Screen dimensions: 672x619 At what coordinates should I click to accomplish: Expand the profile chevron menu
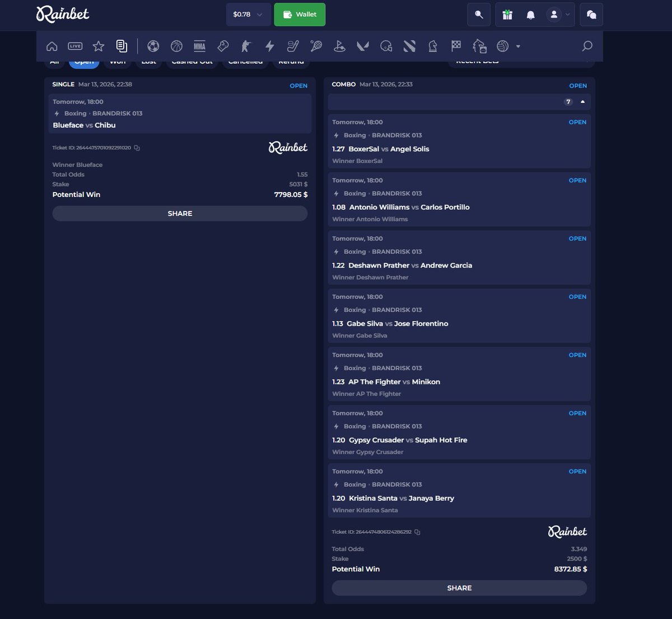click(567, 15)
